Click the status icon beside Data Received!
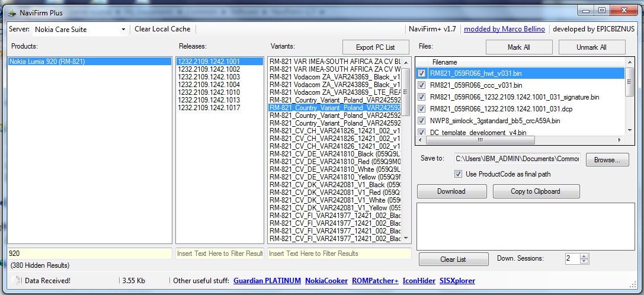 15,281
